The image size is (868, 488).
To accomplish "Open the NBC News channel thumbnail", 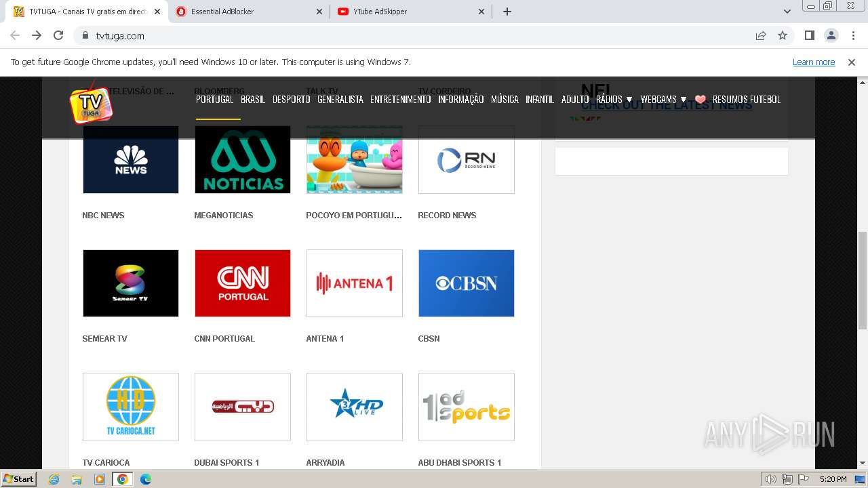I will (131, 160).
